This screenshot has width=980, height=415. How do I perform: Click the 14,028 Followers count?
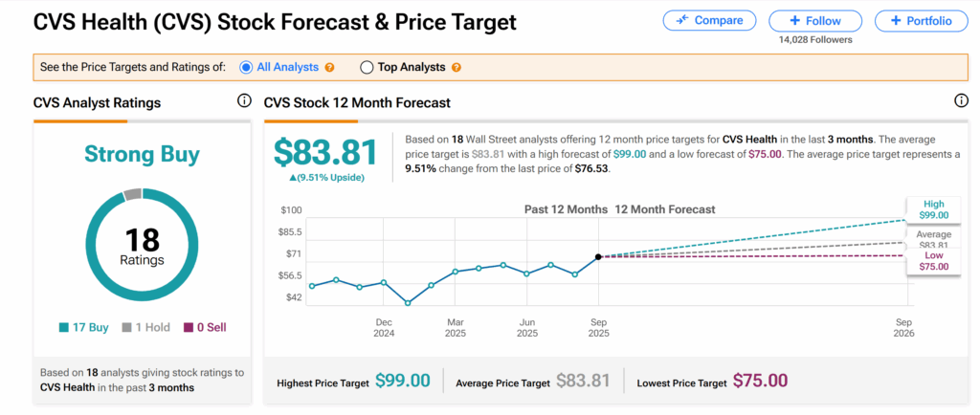[815, 39]
